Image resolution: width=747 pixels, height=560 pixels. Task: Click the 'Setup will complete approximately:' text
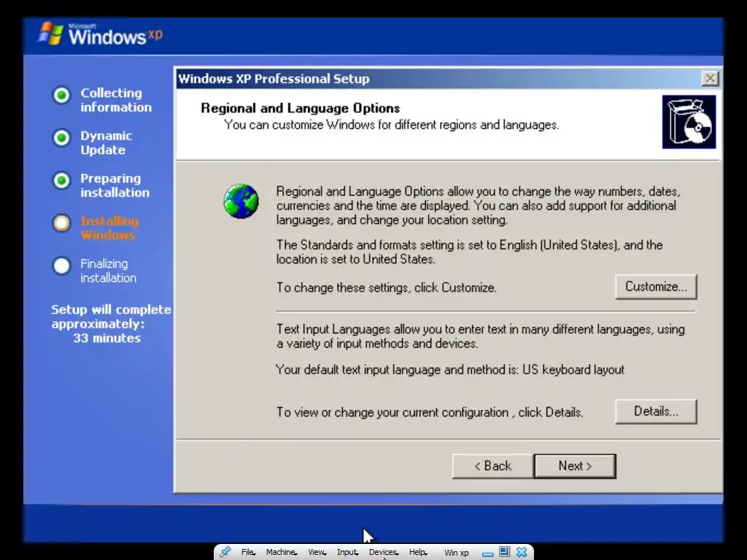[x=111, y=316]
